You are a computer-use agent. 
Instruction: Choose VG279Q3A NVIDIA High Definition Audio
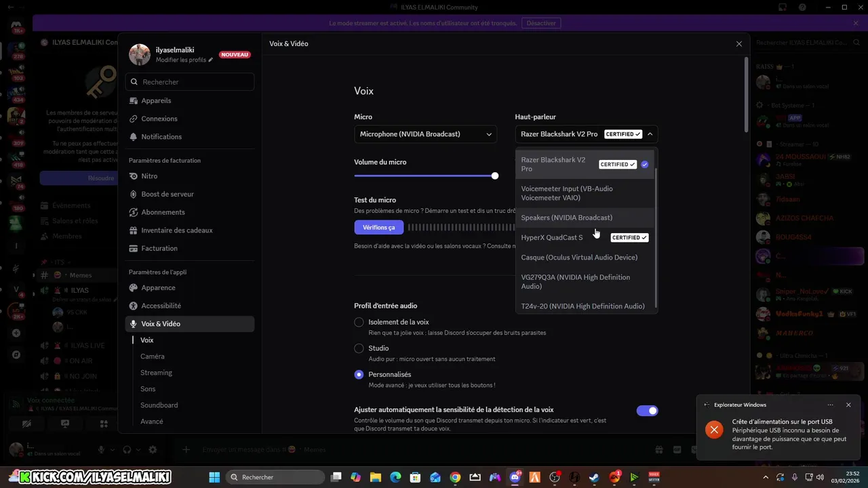[586, 282]
